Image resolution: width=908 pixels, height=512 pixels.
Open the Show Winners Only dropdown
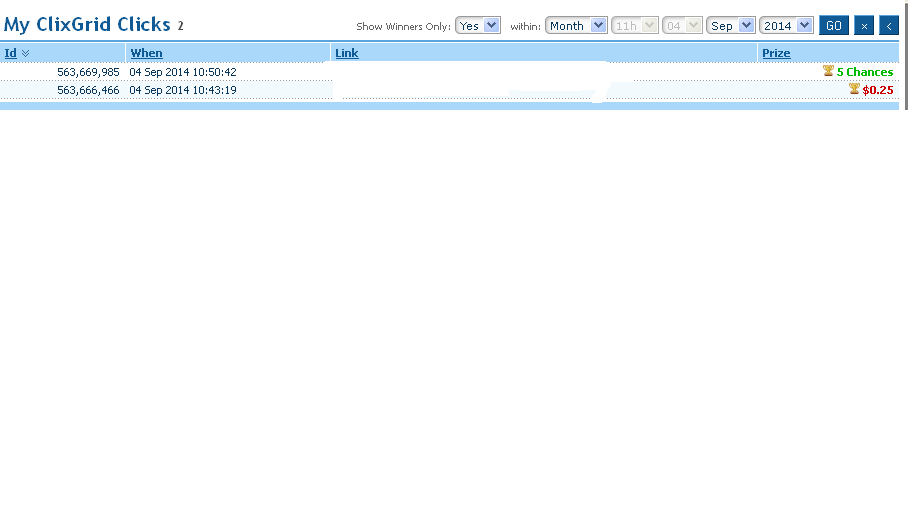coord(478,25)
